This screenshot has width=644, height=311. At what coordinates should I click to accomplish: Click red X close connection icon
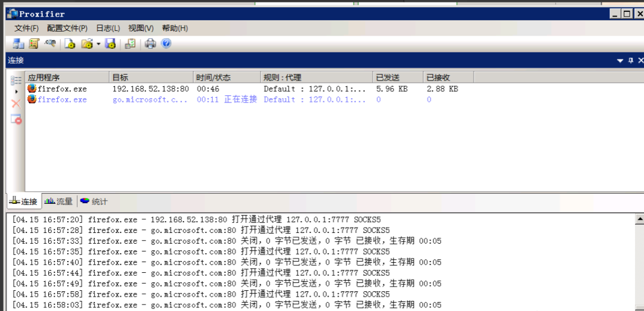click(16, 104)
